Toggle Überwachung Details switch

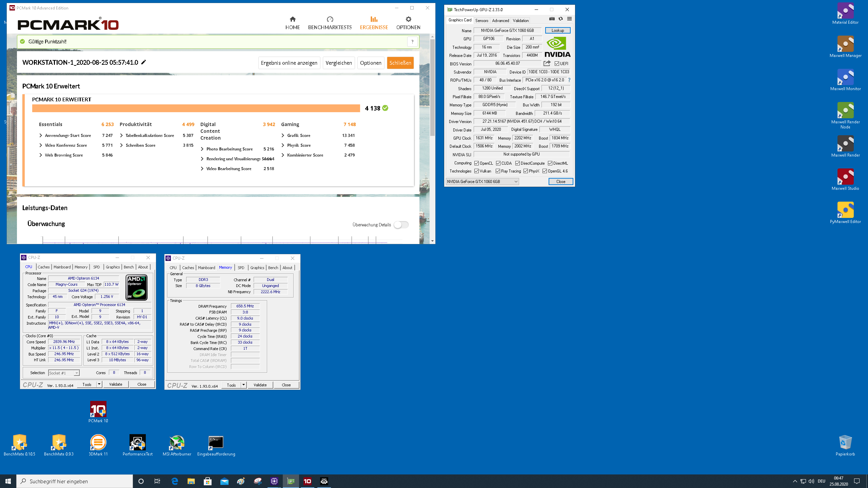coord(401,225)
